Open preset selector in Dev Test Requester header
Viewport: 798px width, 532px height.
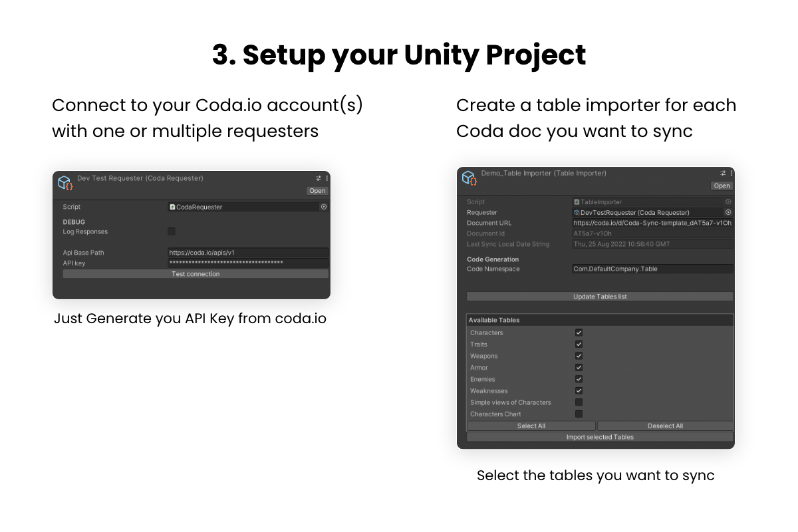[319, 178]
